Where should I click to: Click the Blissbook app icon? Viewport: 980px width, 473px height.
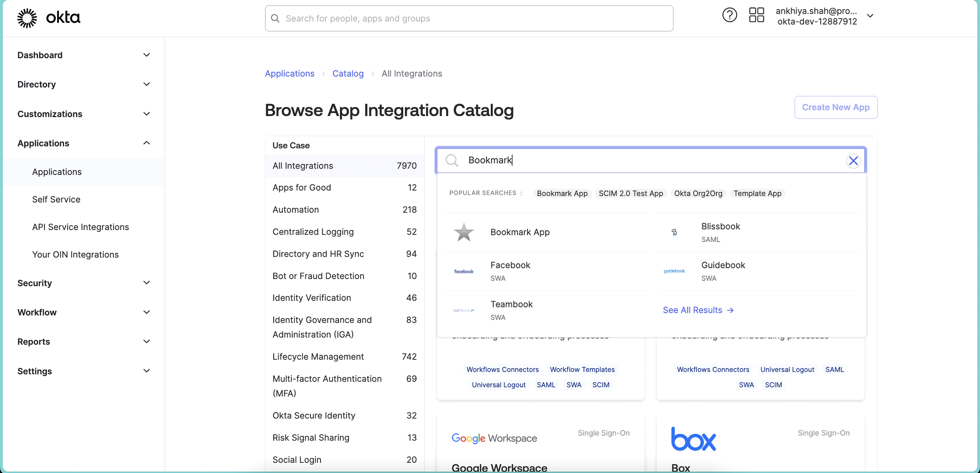click(674, 232)
